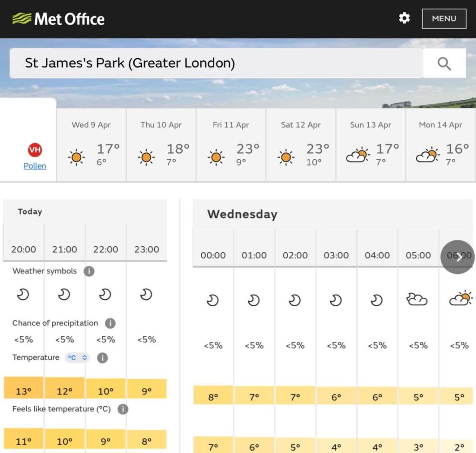
Task: Click the search magnifier icon
Action: [x=444, y=64]
